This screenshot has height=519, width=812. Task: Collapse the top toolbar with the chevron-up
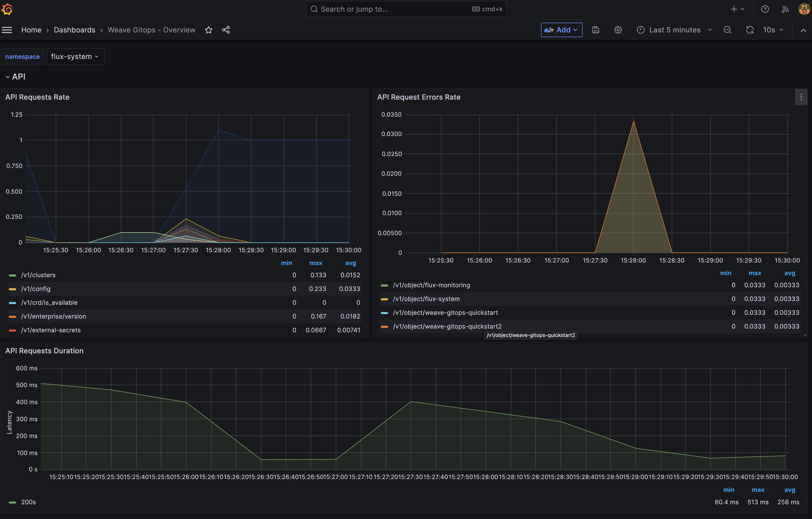click(804, 30)
